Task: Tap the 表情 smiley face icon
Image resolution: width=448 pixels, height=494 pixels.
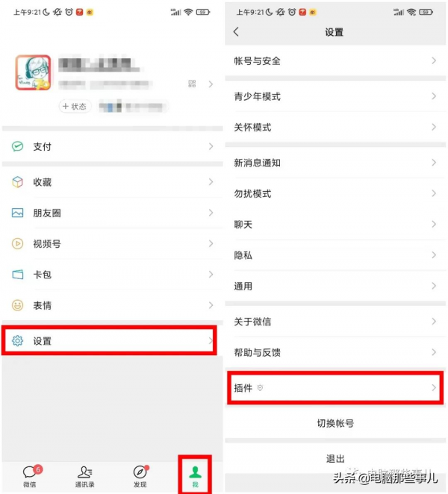Action: click(17, 305)
